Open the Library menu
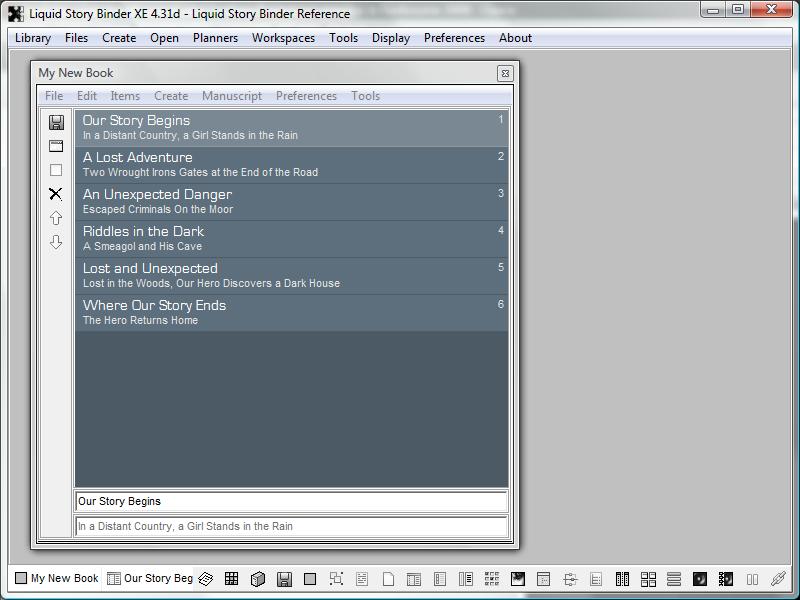Viewport: 800px width, 600px height. (x=33, y=38)
